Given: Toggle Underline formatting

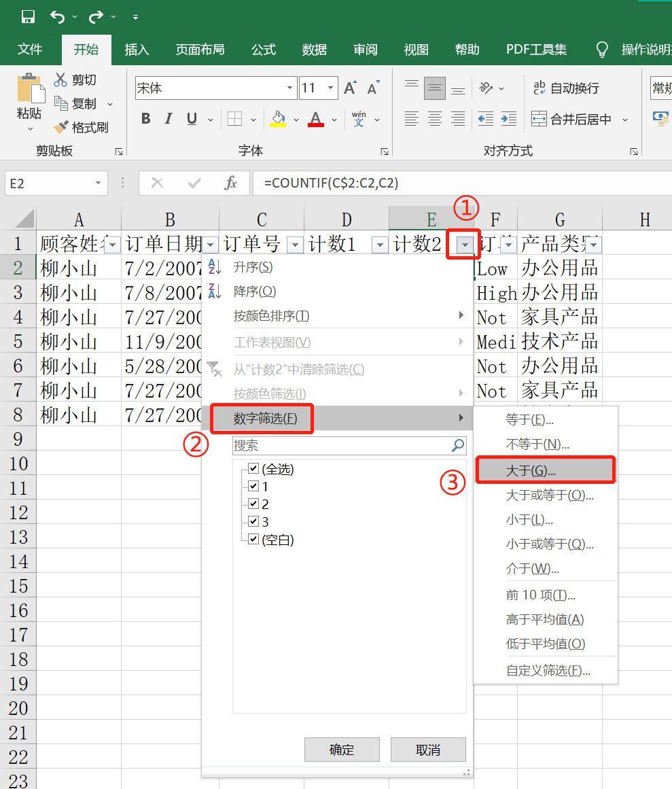Looking at the screenshot, I should pyautogui.click(x=192, y=119).
